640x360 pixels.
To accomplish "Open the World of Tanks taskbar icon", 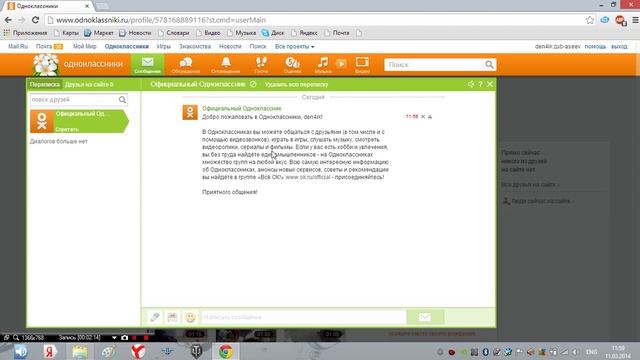I will (196, 351).
